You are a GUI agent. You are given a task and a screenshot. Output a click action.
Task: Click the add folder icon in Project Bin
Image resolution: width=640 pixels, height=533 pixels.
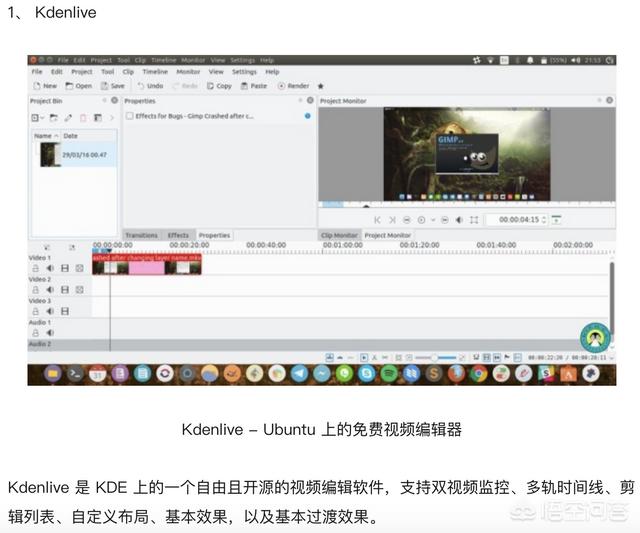pyautogui.click(x=53, y=118)
